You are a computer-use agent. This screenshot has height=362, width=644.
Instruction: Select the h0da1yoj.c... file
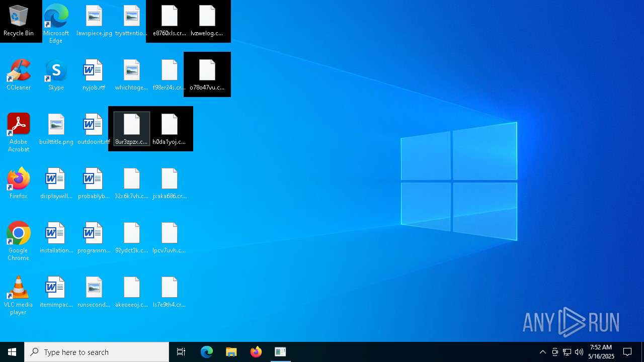(170, 130)
